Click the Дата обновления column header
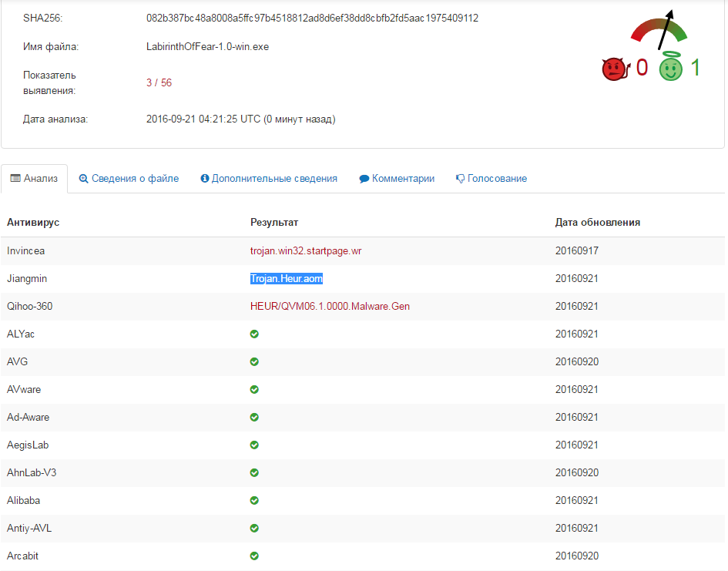This screenshot has width=728, height=571. pyautogui.click(x=598, y=223)
